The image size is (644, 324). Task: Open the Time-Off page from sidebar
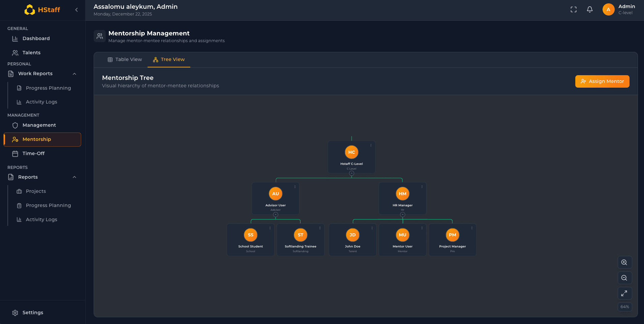33,153
